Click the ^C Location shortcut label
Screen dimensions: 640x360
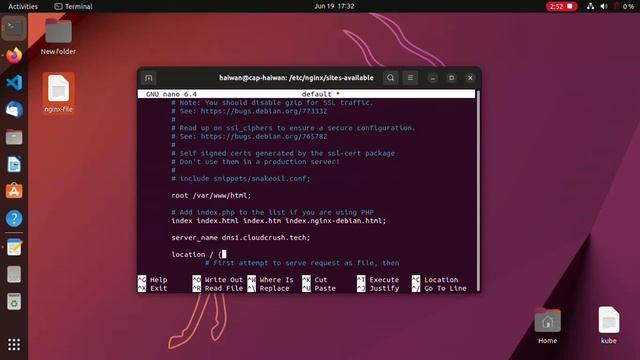click(435, 280)
